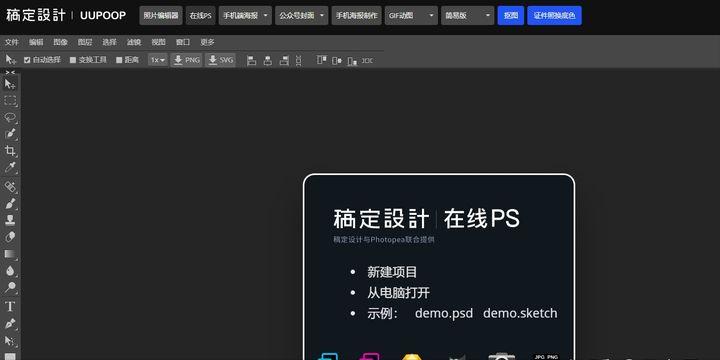
Task: Click the 照片编辑器 button
Action: (161, 16)
